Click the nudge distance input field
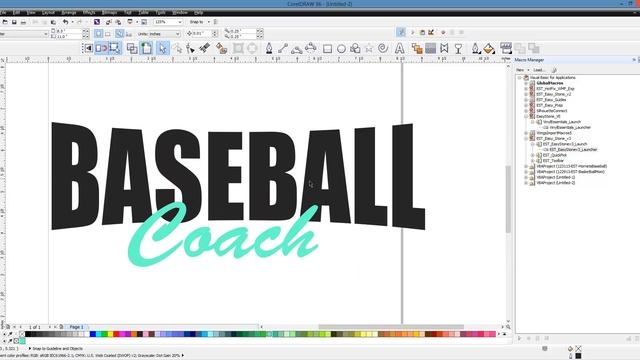640x360 pixels. pos(202,34)
